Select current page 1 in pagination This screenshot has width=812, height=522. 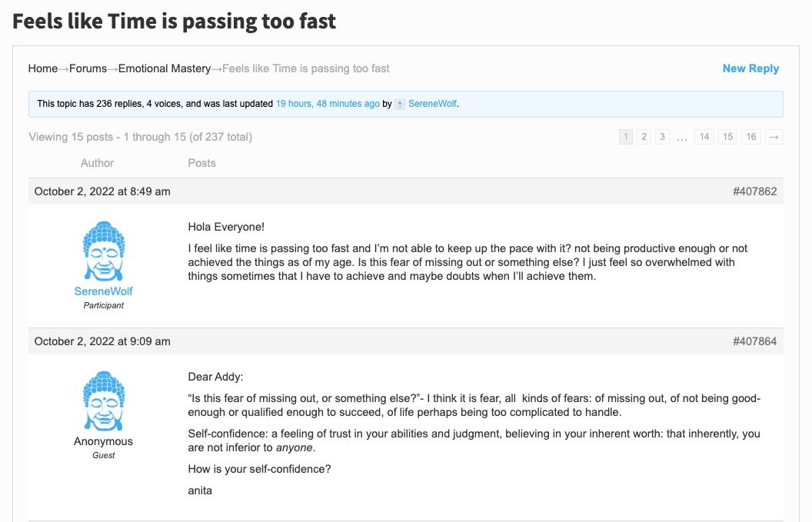pos(626,137)
